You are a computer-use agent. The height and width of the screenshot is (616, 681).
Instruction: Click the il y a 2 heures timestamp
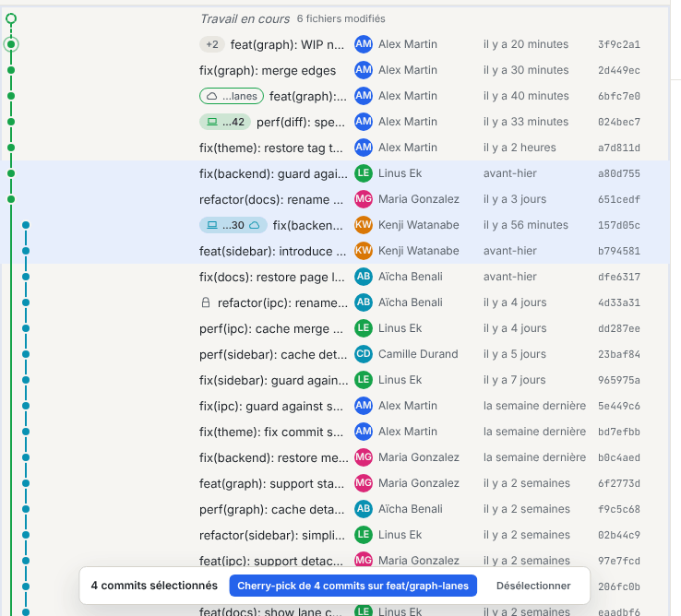pos(520,148)
